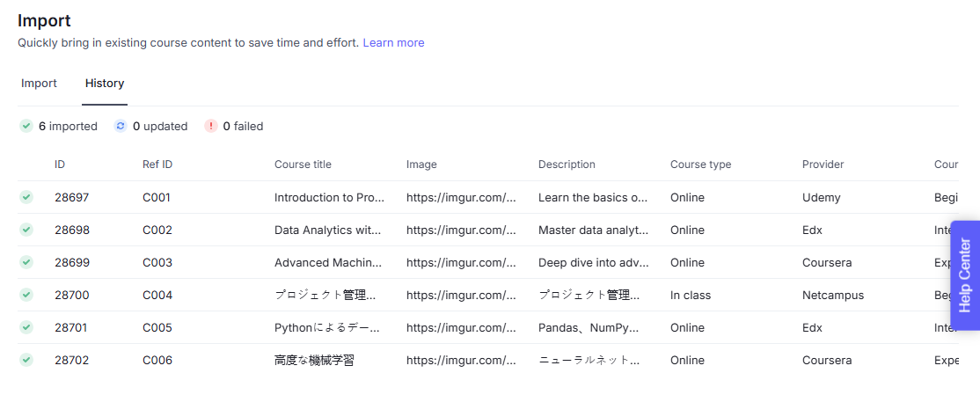Click success check icon for course 28697
The image size is (980, 395).
point(26,197)
